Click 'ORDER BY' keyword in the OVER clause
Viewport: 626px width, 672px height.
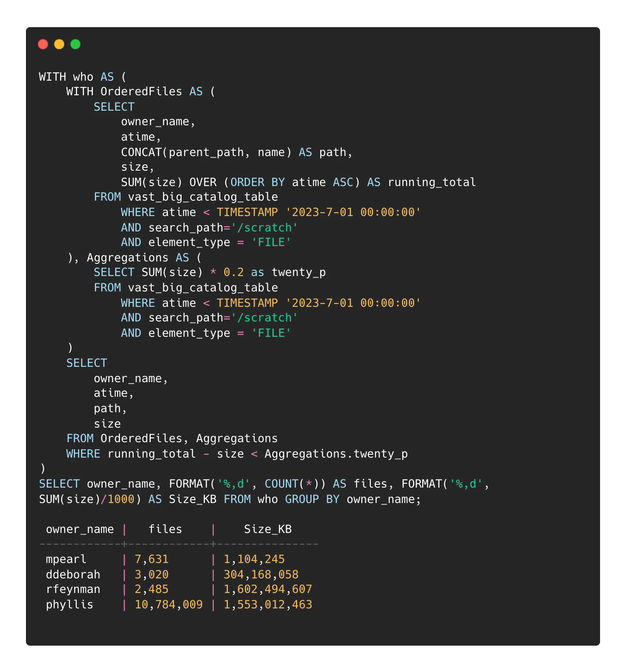click(257, 182)
